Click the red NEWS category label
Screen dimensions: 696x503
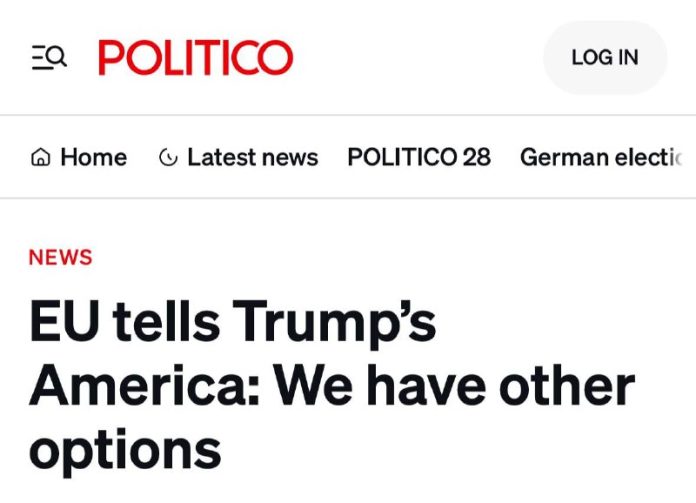pyautogui.click(x=61, y=257)
